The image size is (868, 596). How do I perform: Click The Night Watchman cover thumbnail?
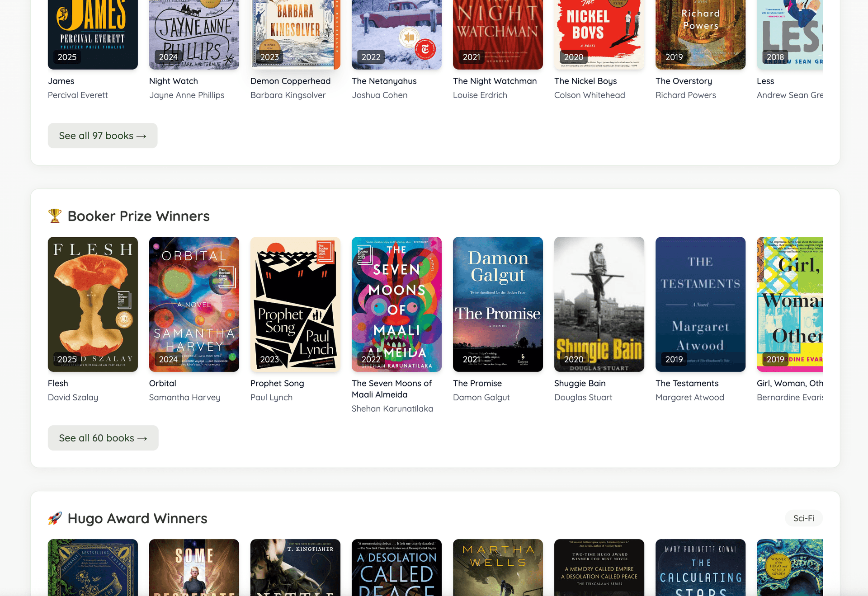point(498,34)
